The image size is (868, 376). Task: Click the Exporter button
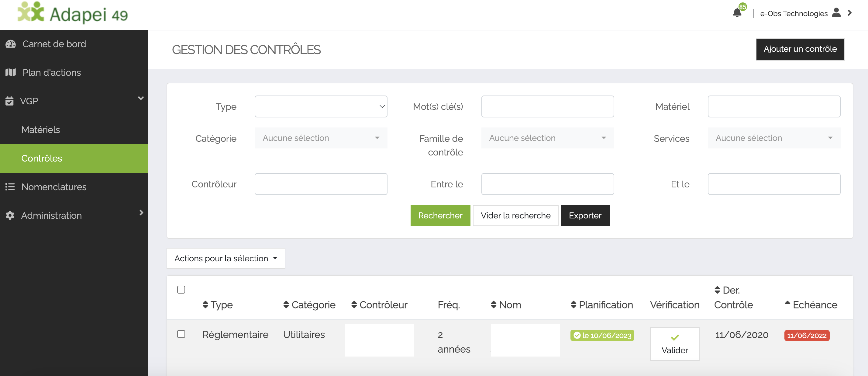click(x=585, y=215)
